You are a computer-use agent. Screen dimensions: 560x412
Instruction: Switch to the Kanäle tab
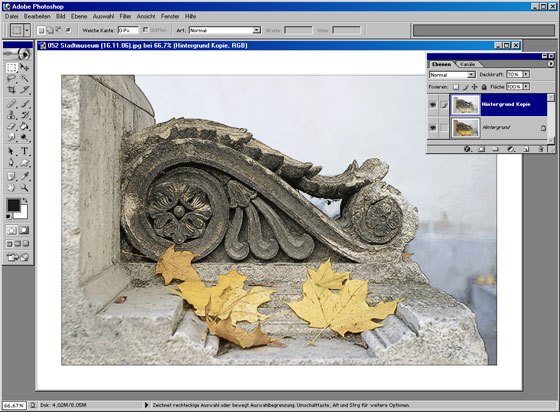pyautogui.click(x=467, y=64)
